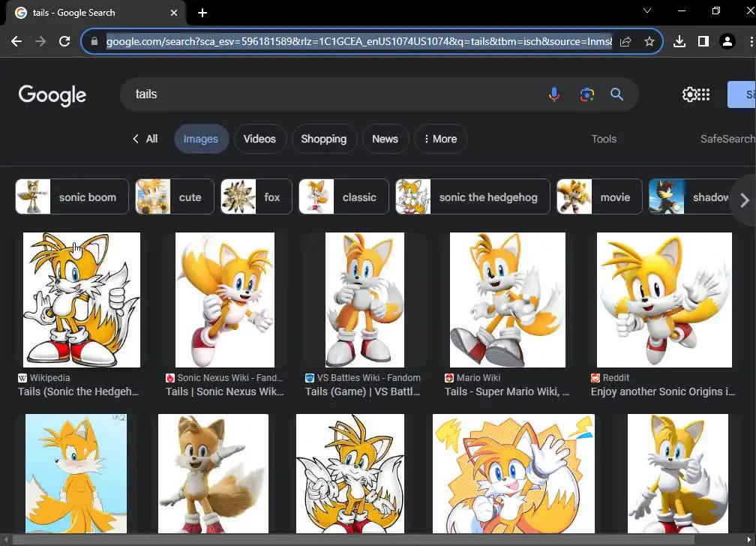The height and width of the screenshot is (546, 756).
Task: Open the Shopping tab
Action: point(324,139)
